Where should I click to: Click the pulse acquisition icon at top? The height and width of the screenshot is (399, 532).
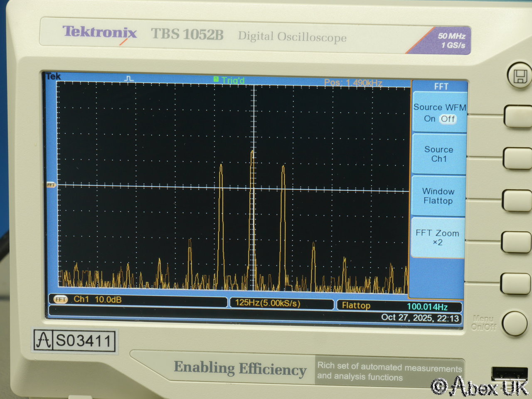pyautogui.click(x=129, y=78)
